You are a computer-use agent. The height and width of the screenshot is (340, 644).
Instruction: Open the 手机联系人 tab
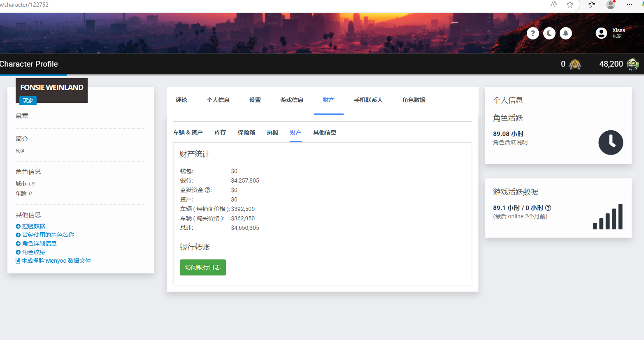click(x=368, y=100)
